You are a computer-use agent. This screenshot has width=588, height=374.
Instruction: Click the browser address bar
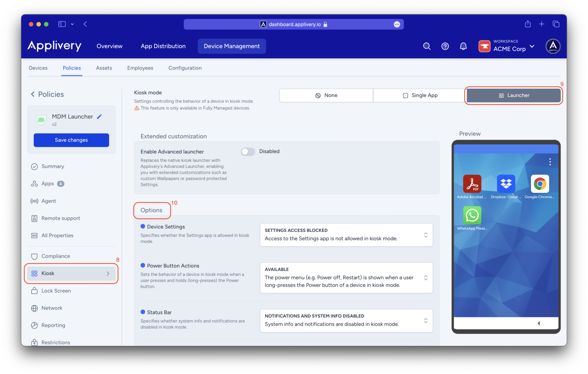coord(294,24)
